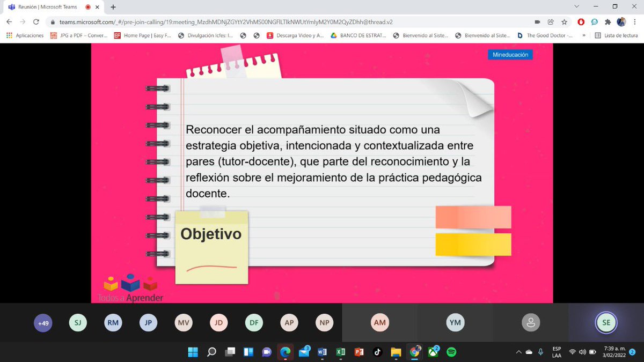
Task: Click the microphone tray icon
Action: tap(540, 352)
